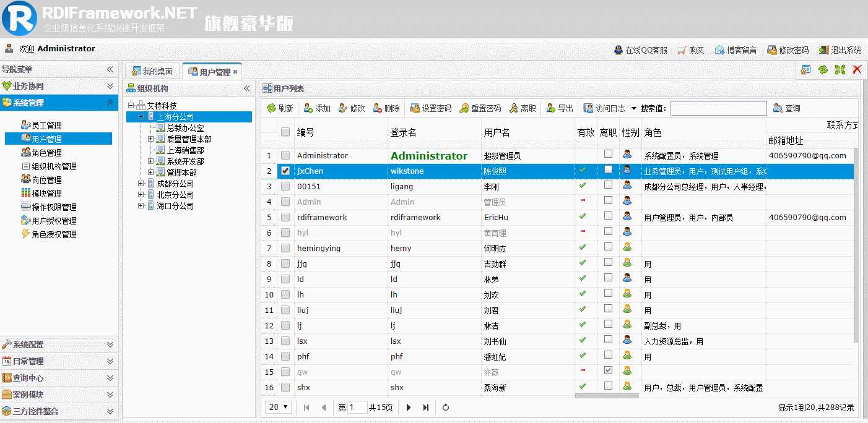Click the pagination reload icon
Image resolution: width=868 pixels, height=423 pixels.
click(446, 407)
